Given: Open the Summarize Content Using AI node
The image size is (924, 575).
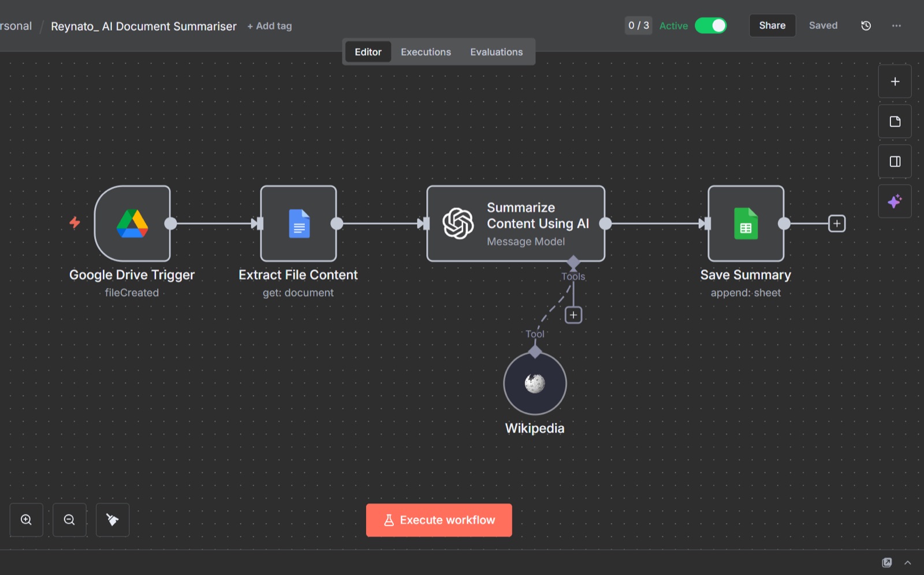Looking at the screenshot, I should click(x=516, y=224).
